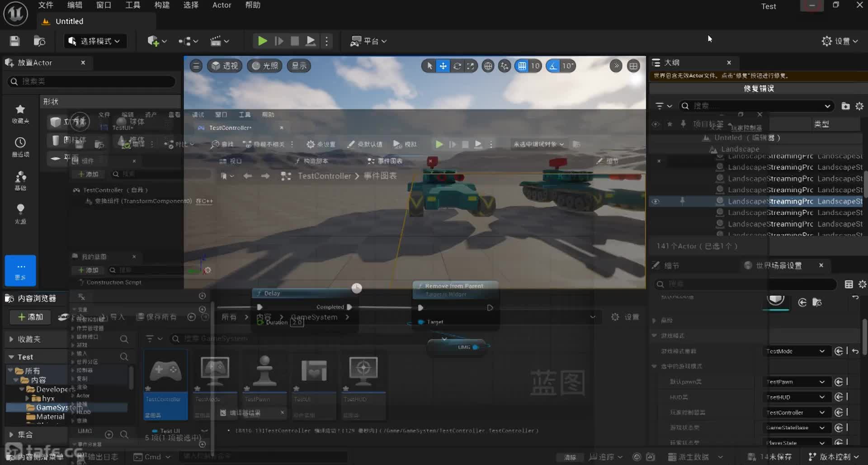Viewport: 868px width, 465px height.
Task: Open the recently placed category icon
Action: point(20,147)
